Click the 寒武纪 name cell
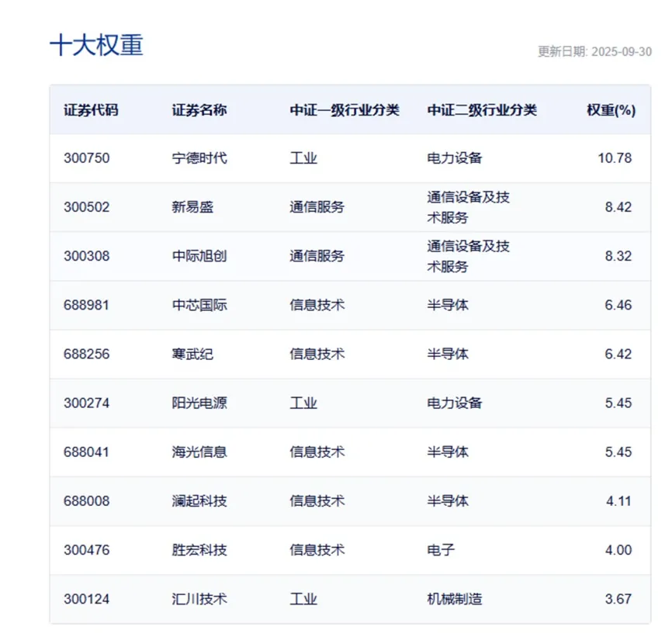This screenshot has height=637, width=672. click(x=192, y=354)
